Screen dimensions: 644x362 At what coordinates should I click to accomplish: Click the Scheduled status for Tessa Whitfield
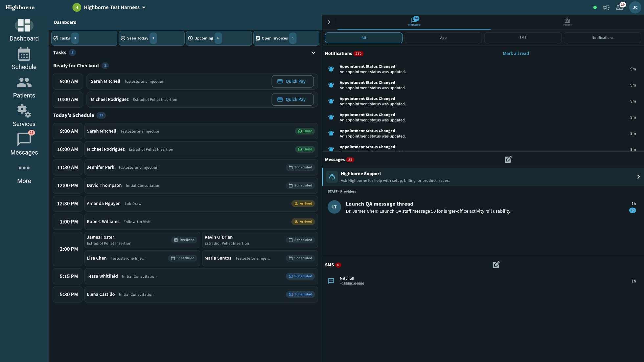[300, 276]
